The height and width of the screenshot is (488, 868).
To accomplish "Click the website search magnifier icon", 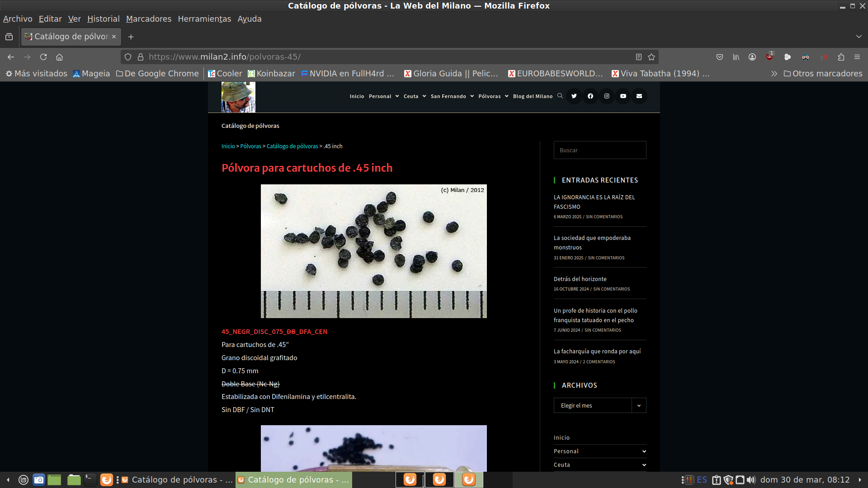I will point(560,96).
